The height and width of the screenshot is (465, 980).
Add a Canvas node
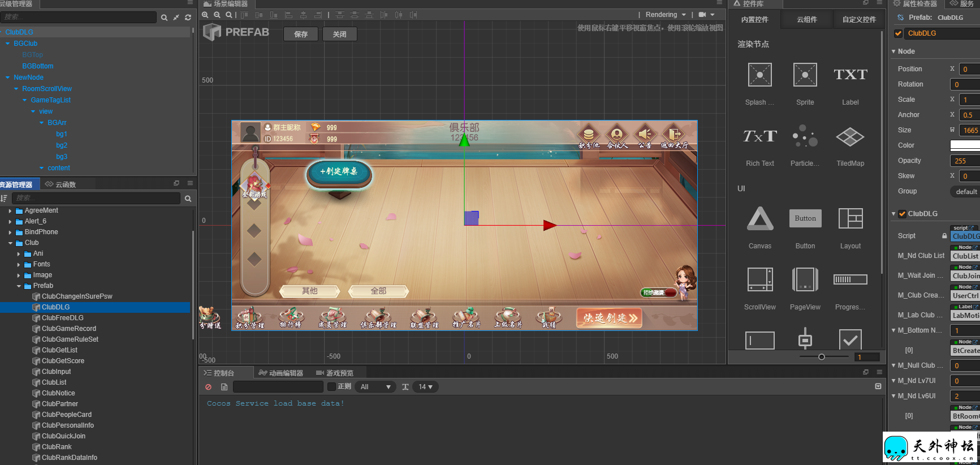(x=759, y=218)
